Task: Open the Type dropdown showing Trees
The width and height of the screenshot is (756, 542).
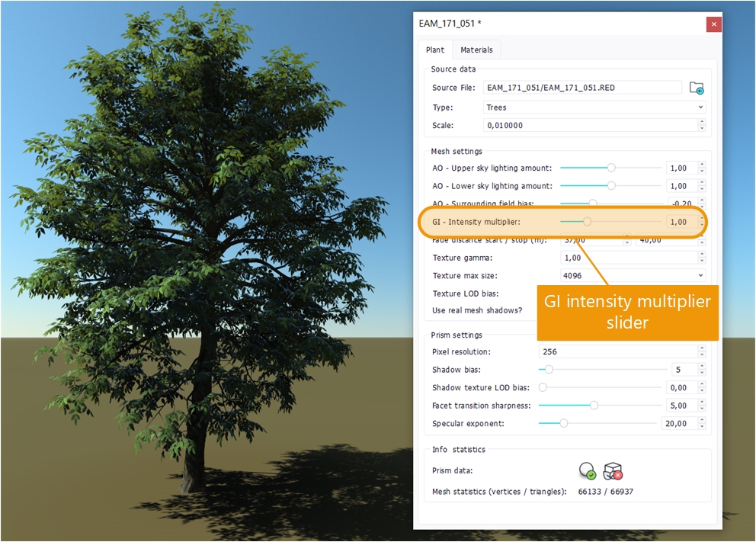Action: click(594, 107)
